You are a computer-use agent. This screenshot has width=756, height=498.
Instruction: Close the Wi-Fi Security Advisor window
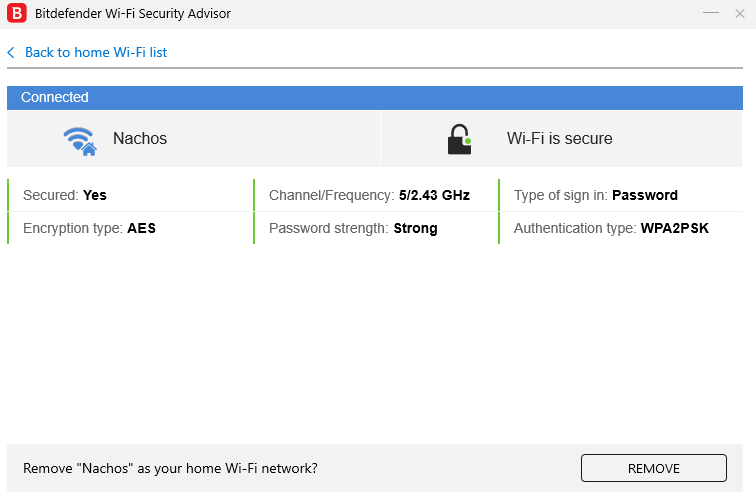tap(741, 13)
